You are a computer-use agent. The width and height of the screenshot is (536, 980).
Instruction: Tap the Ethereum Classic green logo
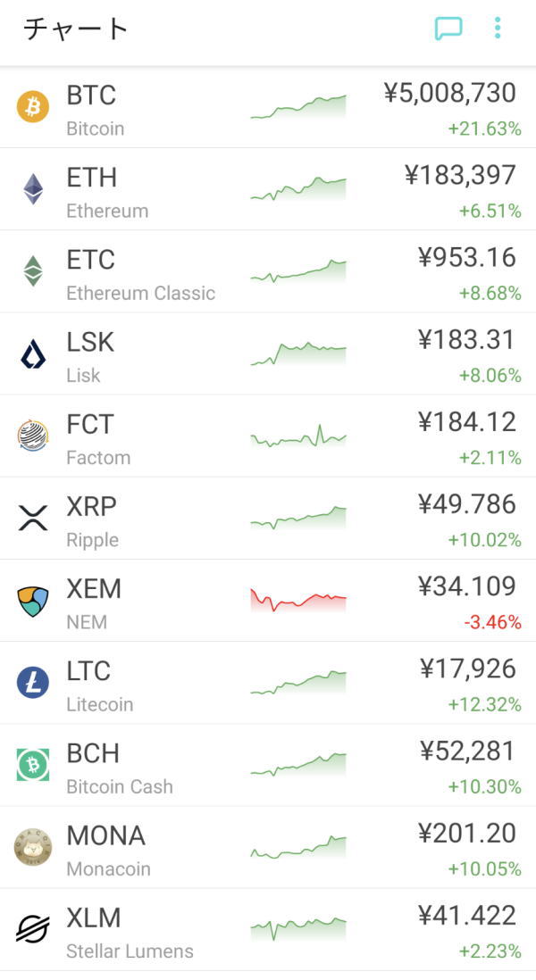(x=33, y=271)
